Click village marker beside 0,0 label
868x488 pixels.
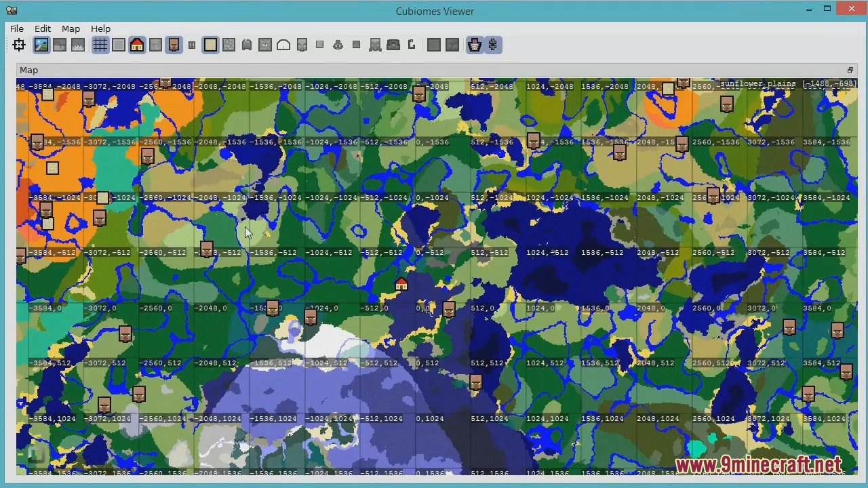[448, 309]
